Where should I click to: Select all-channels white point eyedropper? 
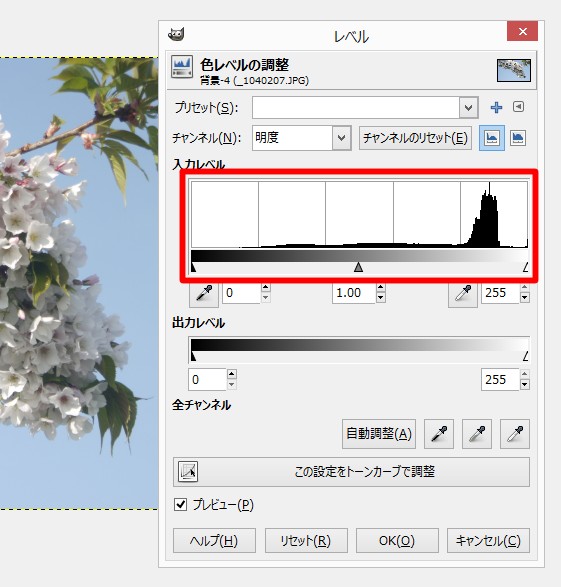515,434
